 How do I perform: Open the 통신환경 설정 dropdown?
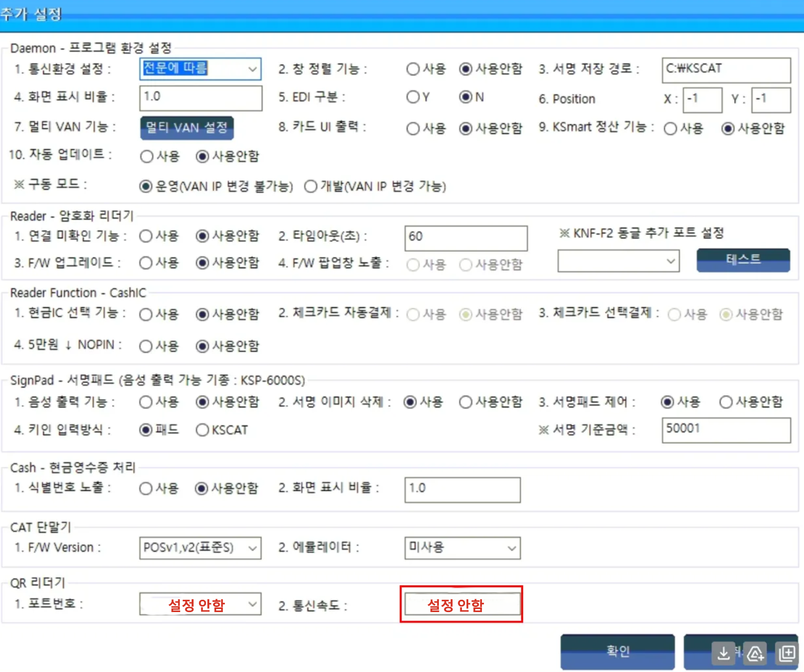tap(200, 69)
